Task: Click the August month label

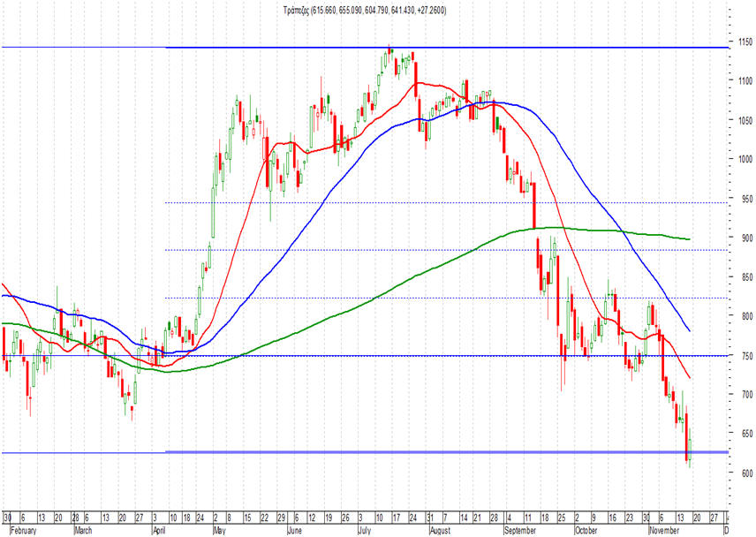Action: (x=440, y=530)
